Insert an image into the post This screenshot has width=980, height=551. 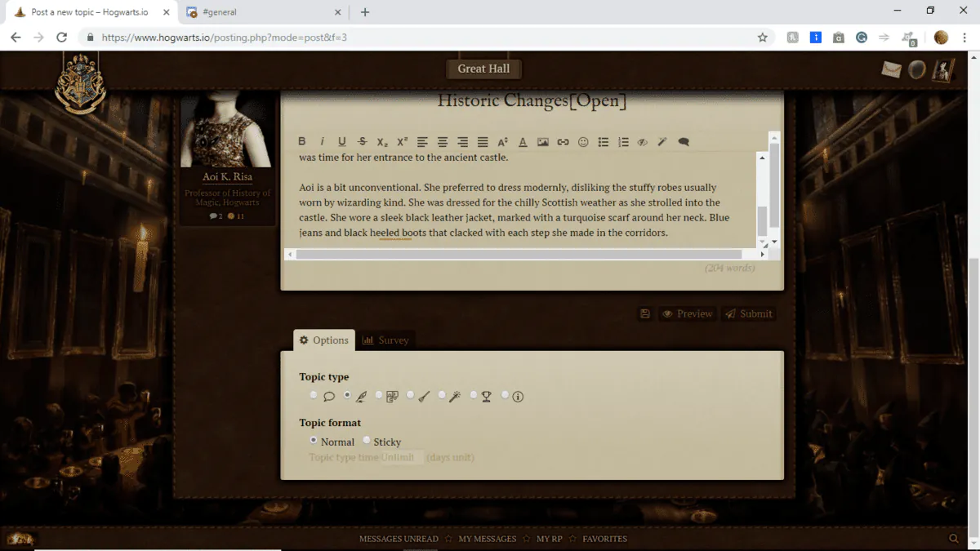click(543, 142)
